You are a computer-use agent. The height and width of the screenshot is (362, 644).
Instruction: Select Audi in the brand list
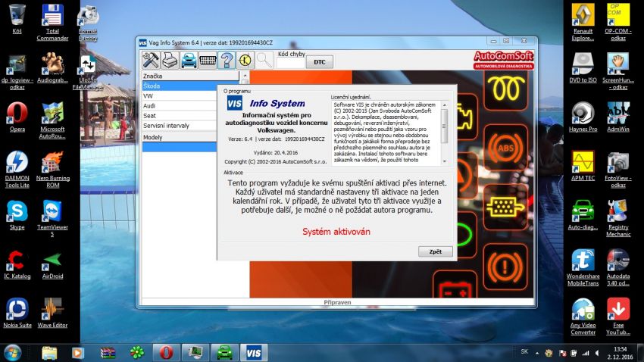click(191, 106)
